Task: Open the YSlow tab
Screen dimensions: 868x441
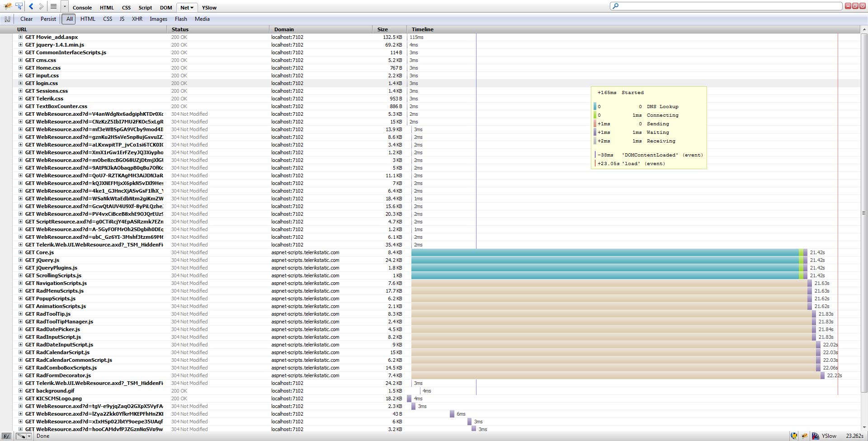Action: 209,8
